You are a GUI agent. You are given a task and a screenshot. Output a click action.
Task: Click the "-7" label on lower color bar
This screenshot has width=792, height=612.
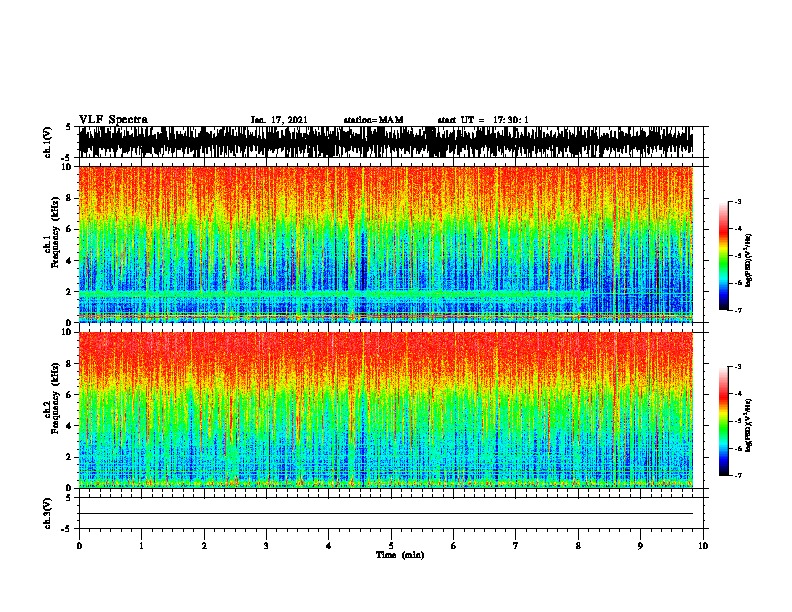(738, 475)
